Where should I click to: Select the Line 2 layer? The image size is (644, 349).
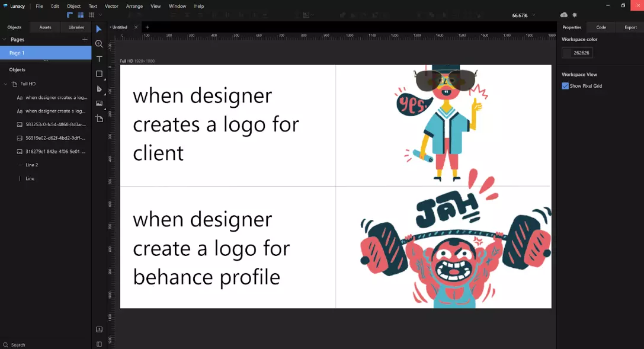pyautogui.click(x=46, y=165)
